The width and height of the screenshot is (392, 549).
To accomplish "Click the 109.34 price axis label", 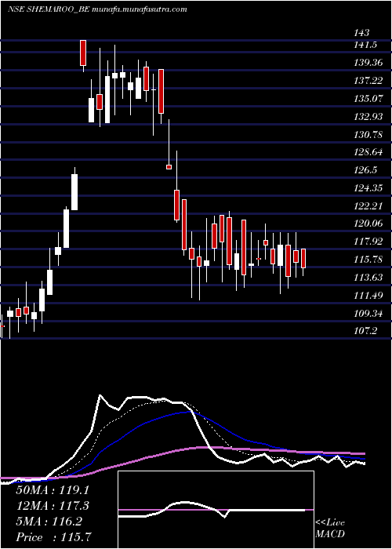I will coord(368,313).
